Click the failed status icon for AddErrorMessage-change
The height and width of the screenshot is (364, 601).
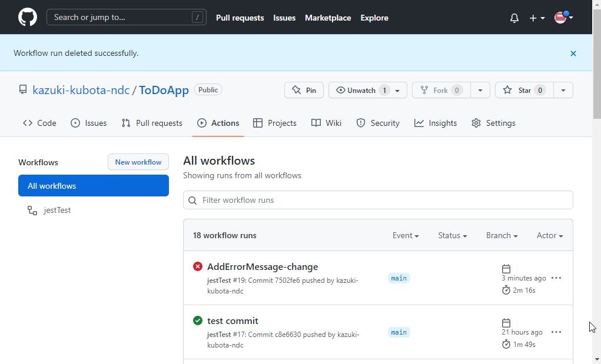click(x=198, y=266)
